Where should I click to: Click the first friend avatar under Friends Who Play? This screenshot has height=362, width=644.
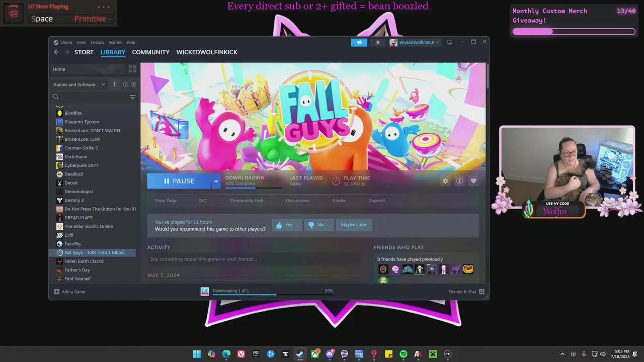pos(383,269)
